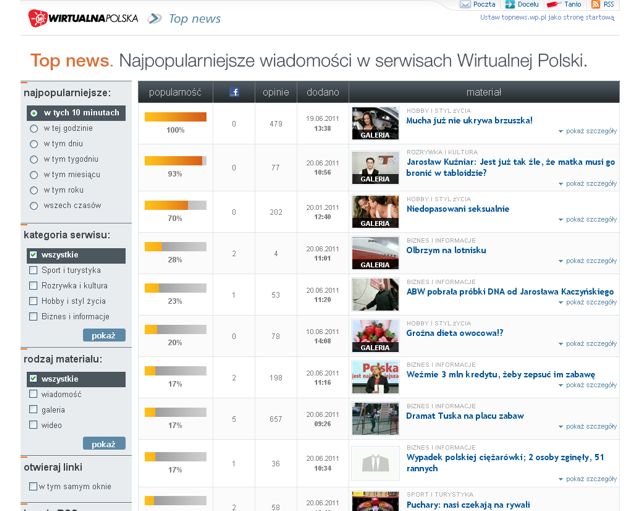This screenshot has height=511, width=640.
Task: Open the RSS feed icon
Action: coord(596,4)
